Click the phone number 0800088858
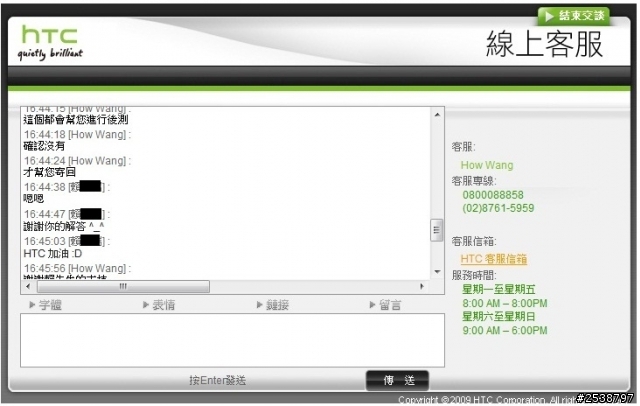 pyautogui.click(x=493, y=195)
